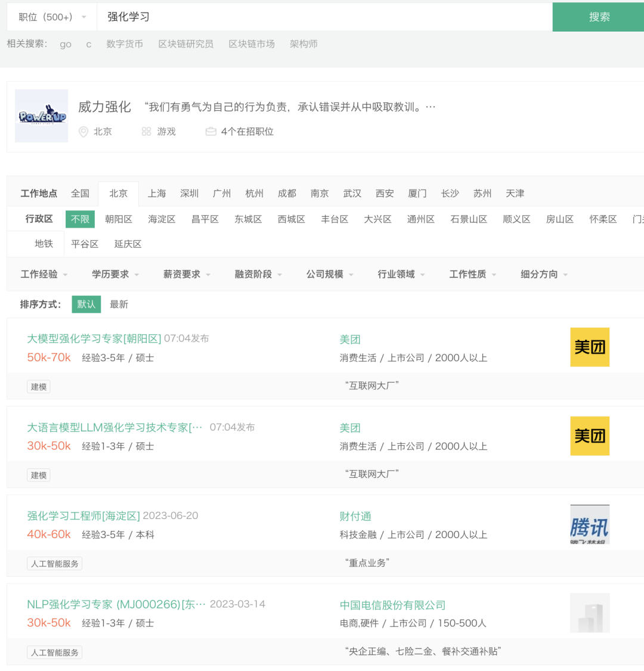Image resolution: width=644 pixels, height=671 pixels.
Task: Click related search 'go'
Action: pos(66,44)
